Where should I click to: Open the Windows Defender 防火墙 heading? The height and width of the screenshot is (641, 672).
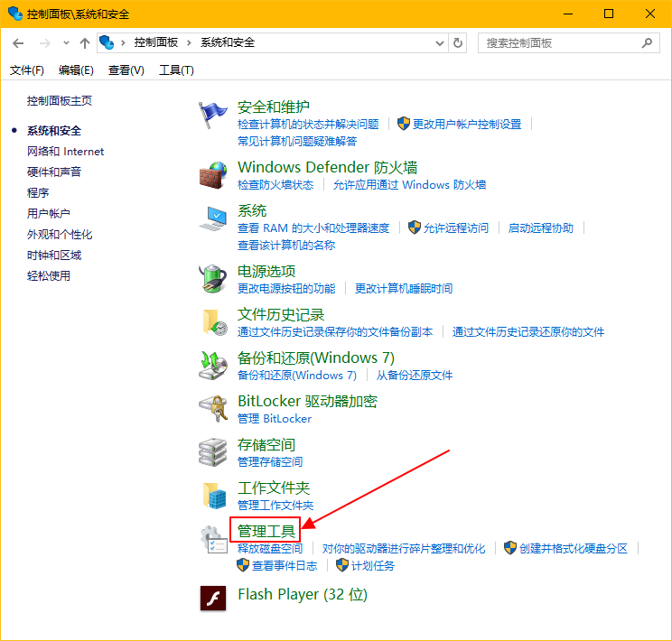(328, 167)
